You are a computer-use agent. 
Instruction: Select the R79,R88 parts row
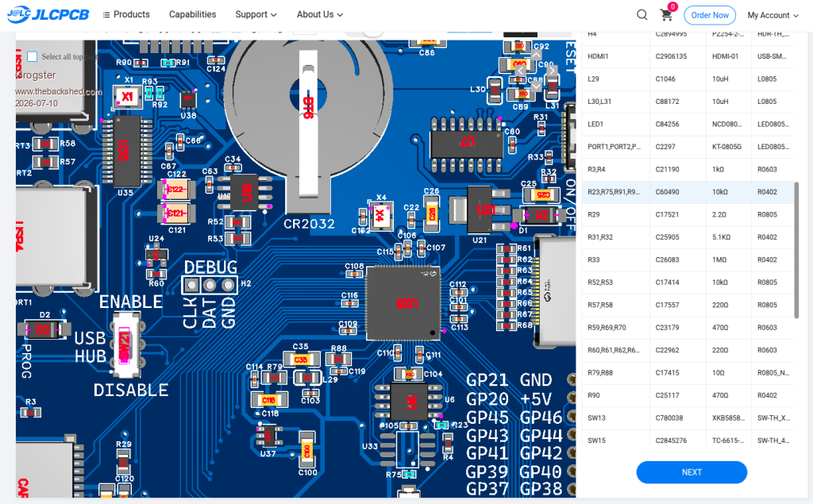pyautogui.click(x=688, y=372)
